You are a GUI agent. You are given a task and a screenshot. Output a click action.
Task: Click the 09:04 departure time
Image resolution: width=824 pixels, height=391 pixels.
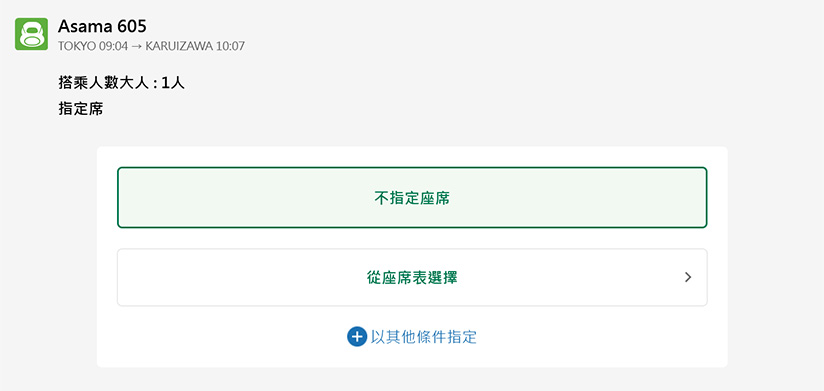pyautogui.click(x=114, y=46)
